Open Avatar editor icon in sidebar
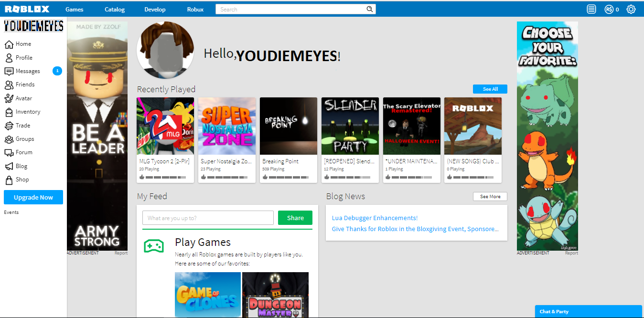 point(9,98)
